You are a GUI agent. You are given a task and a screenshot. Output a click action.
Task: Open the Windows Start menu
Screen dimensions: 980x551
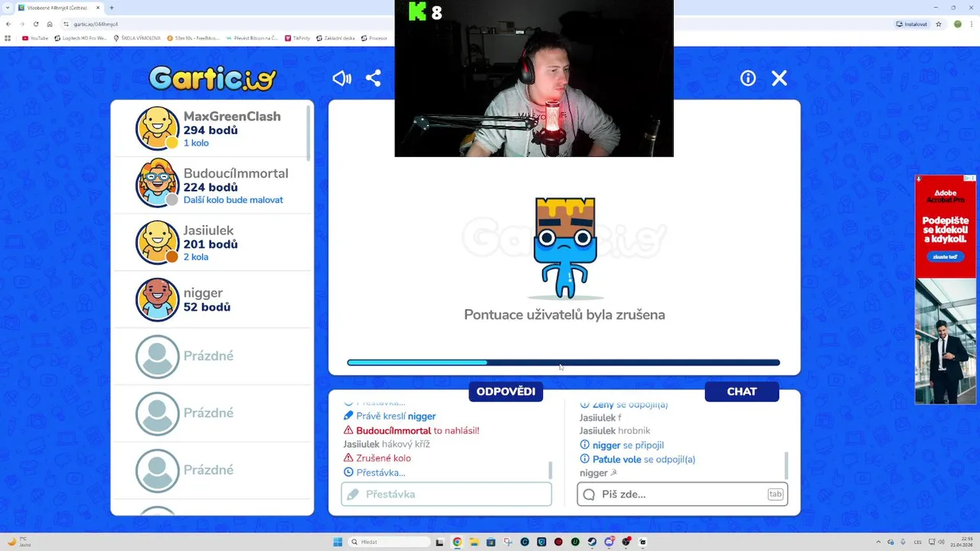tap(338, 542)
